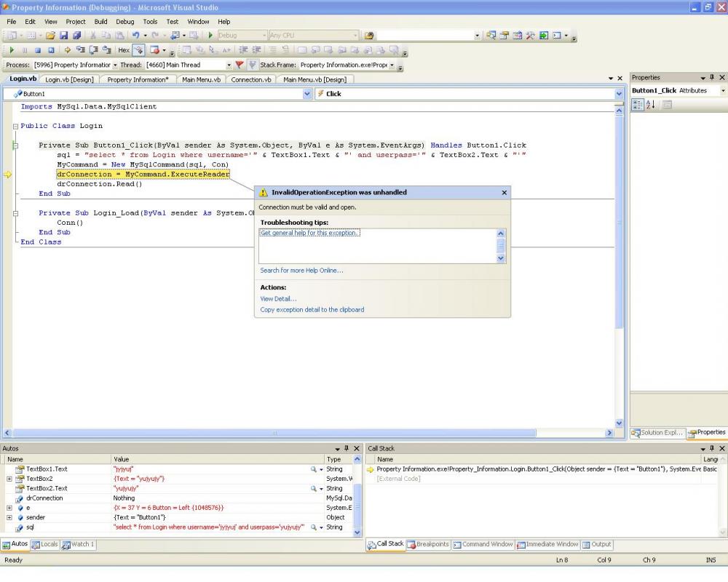Open the Object Browser toolbar icon
The width and height of the screenshot is (728, 582).
coord(517,35)
